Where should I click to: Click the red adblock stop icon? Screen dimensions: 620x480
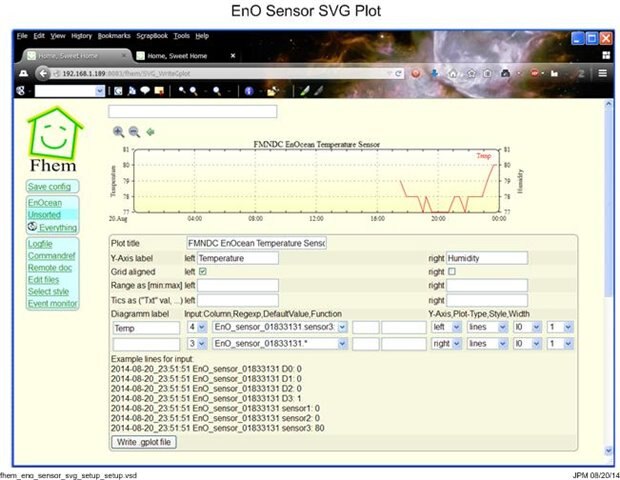(x=534, y=74)
